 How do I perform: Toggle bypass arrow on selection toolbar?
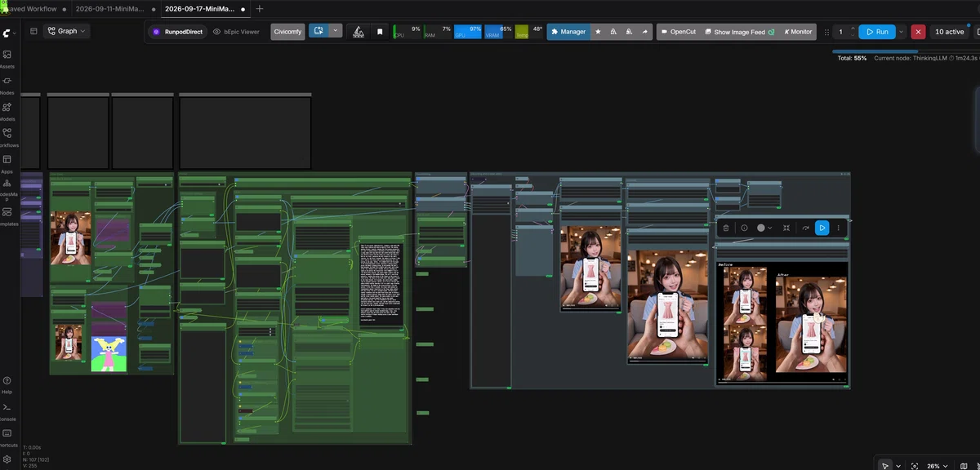(805, 228)
